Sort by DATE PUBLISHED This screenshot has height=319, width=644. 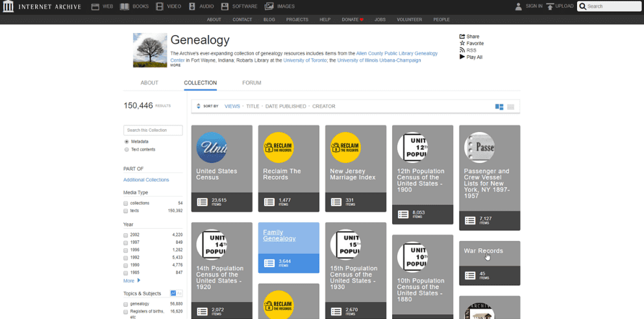point(286,106)
